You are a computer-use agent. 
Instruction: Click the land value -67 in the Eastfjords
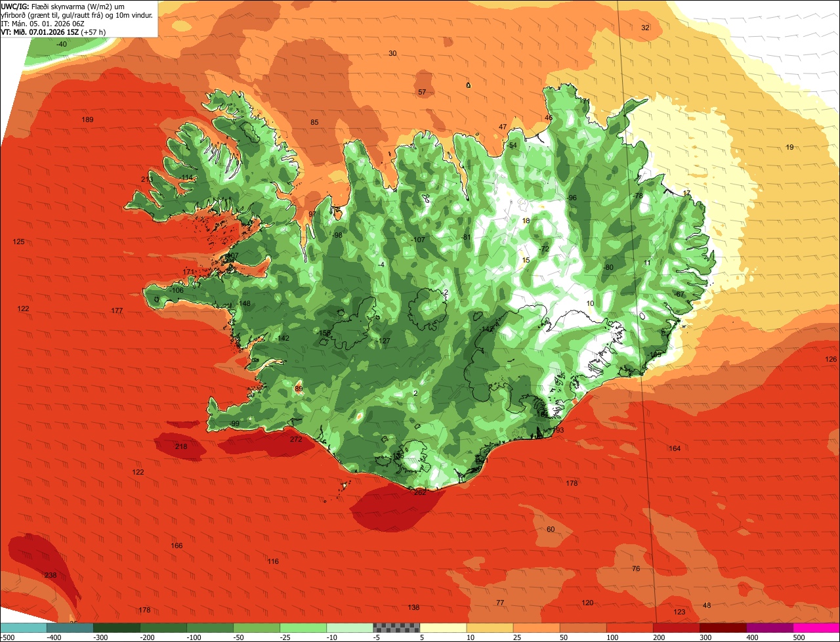[679, 294]
